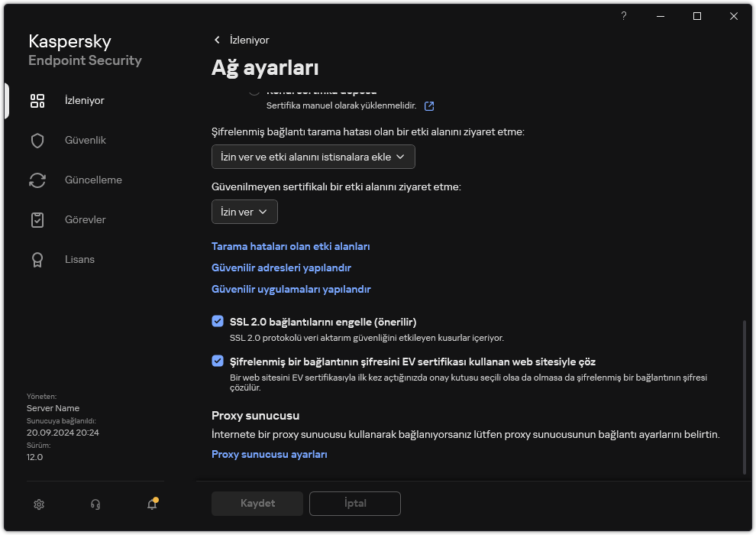Open the Güvenlik shield icon
756x535 pixels.
37,141
